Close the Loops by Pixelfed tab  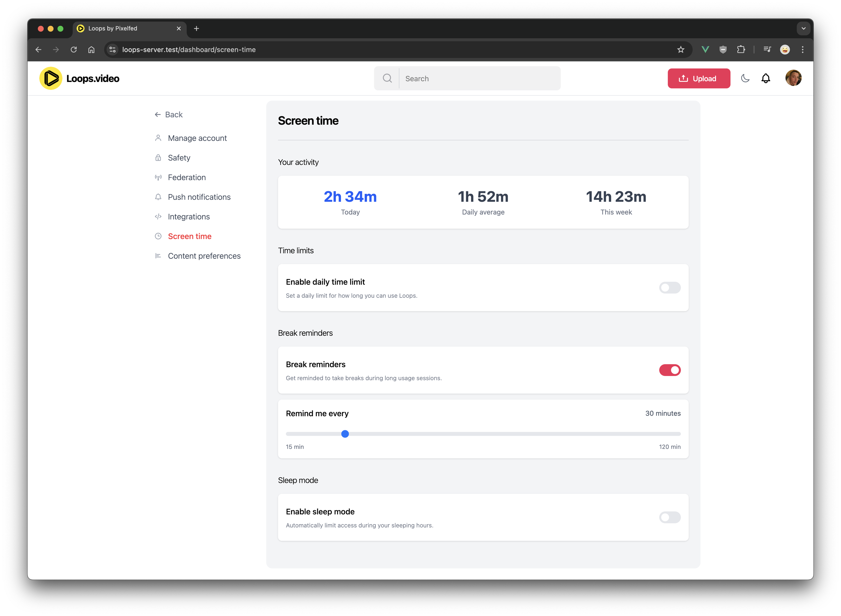tap(179, 28)
